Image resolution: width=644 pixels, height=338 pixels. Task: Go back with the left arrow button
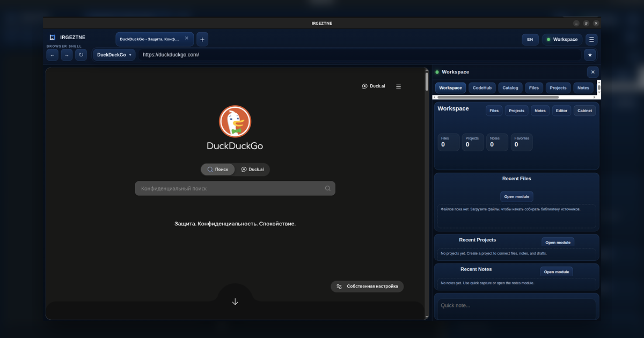click(52, 55)
